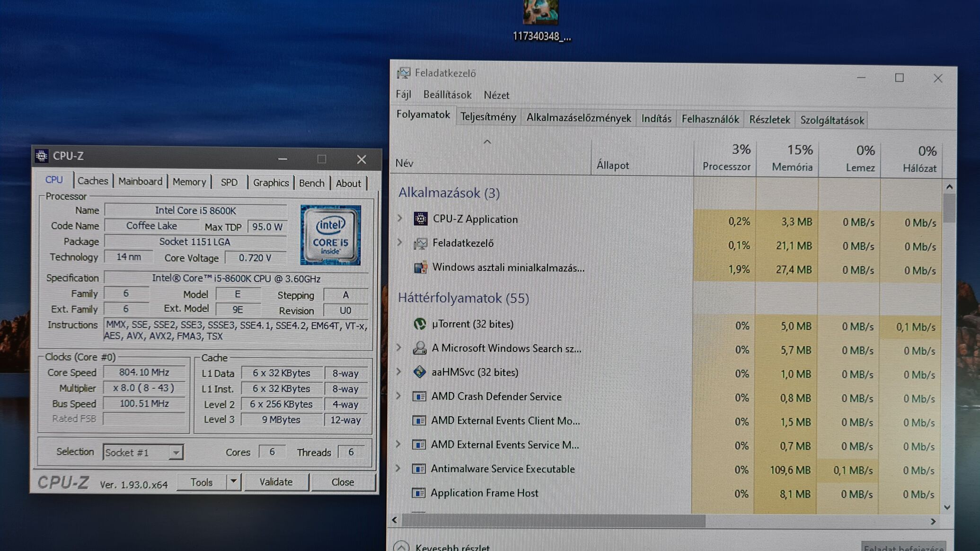The width and height of the screenshot is (980, 551).
Task: Sort by the Hálózat usage column
Action: tap(911, 161)
